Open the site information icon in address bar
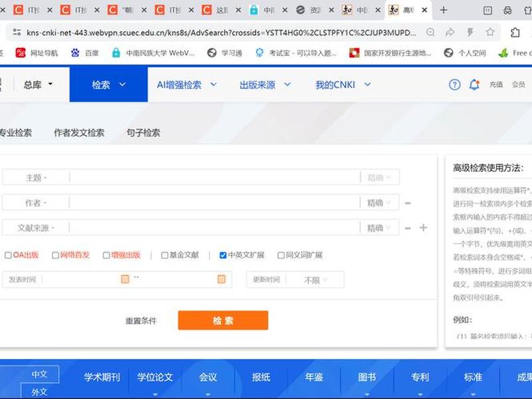The image size is (532, 399). [17, 32]
